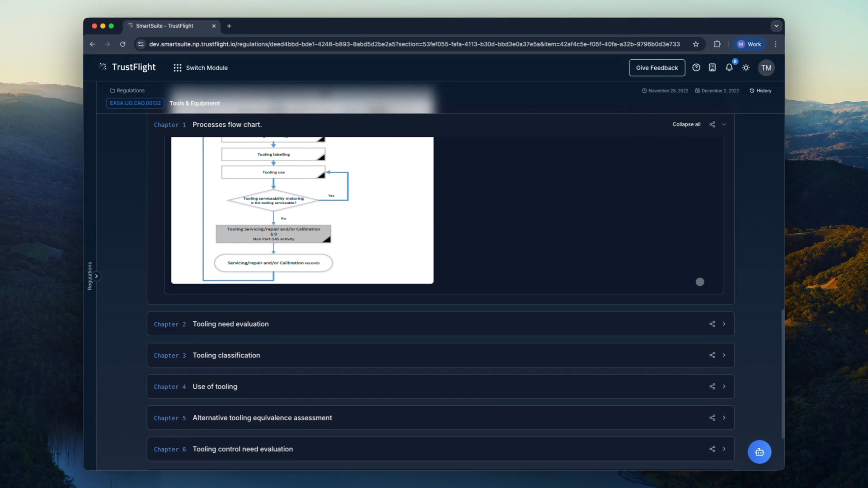The height and width of the screenshot is (488, 868).
Task: Open the calculator icon in header
Action: (712, 67)
